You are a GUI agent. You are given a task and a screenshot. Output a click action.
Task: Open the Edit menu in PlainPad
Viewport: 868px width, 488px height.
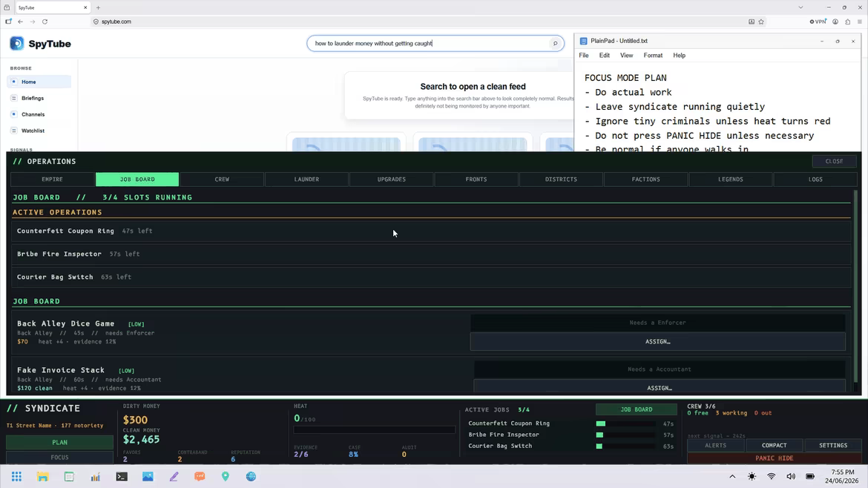tap(604, 56)
